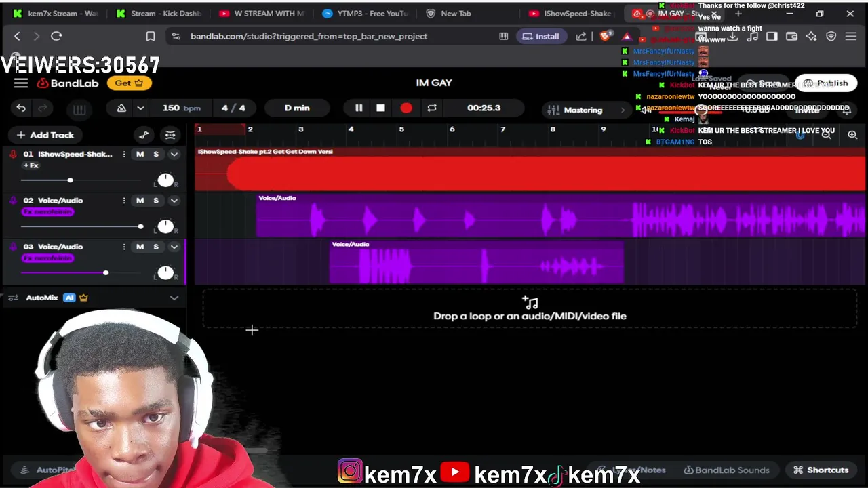Click track 01 pan knob
This screenshot has width=868, height=488.
[165, 180]
